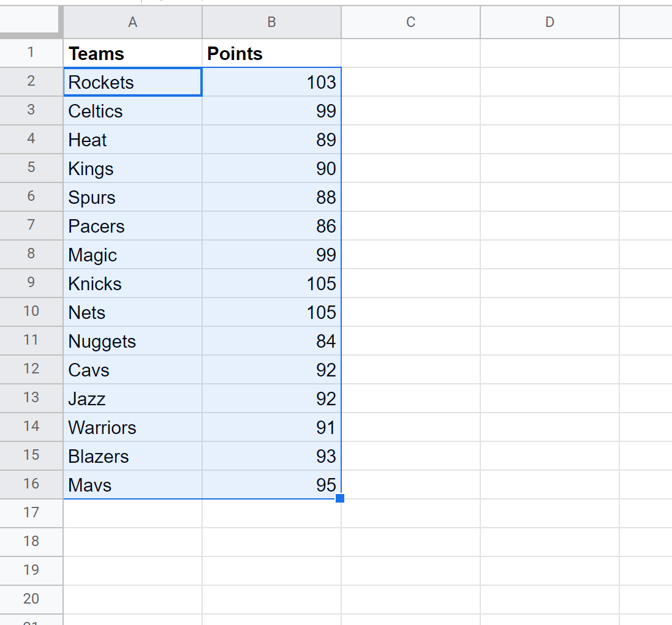Click the Celtics cell
The height and width of the screenshot is (625, 672).
click(x=132, y=111)
